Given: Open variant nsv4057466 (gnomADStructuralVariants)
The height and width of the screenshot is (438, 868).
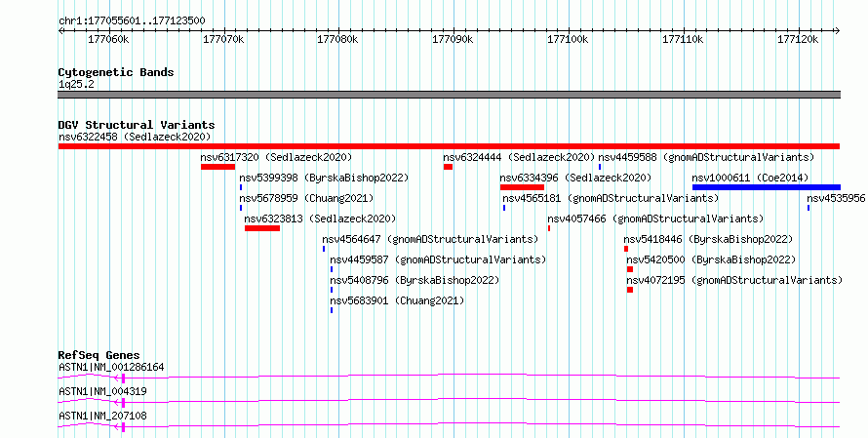Looking at the screenshot, I should (655, 219).
